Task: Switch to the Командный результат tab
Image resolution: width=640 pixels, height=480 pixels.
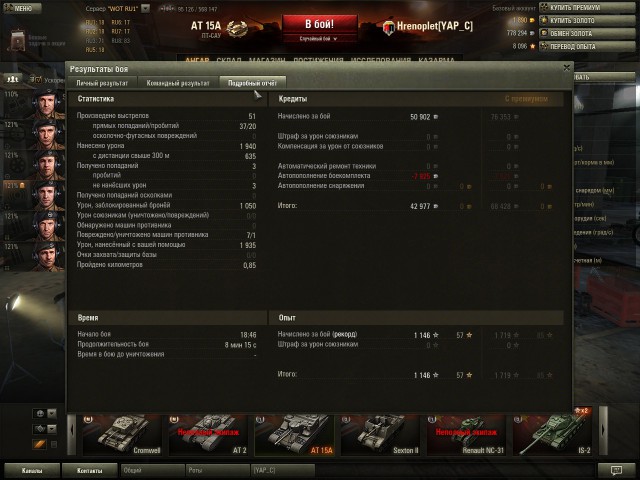Action: (178, 83)
